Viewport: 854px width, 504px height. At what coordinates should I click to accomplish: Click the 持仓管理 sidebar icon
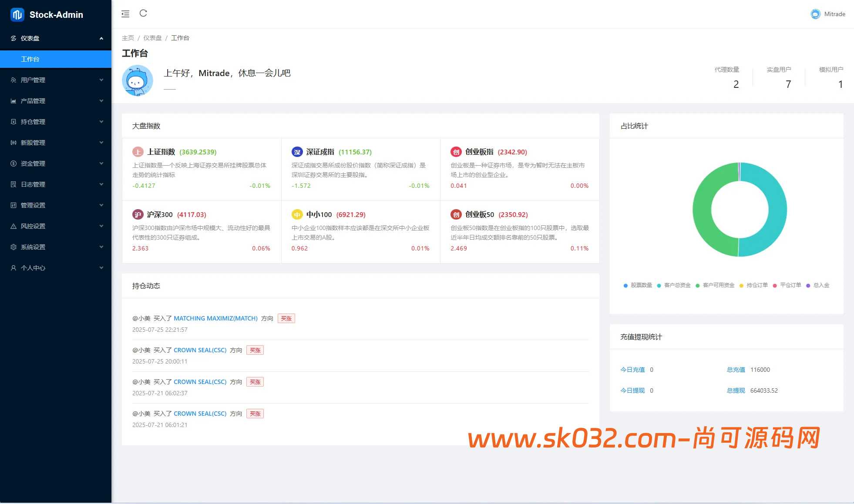click(13, 121)
